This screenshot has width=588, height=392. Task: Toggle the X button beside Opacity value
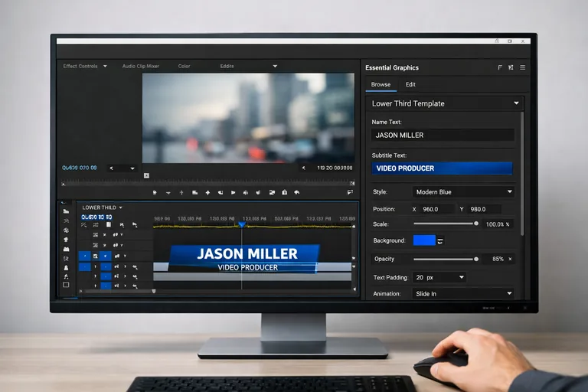[x=510, y=259]
